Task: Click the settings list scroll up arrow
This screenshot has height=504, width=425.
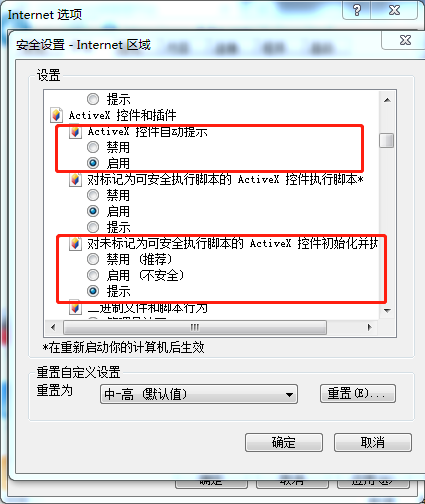Action: coord(387,100)
